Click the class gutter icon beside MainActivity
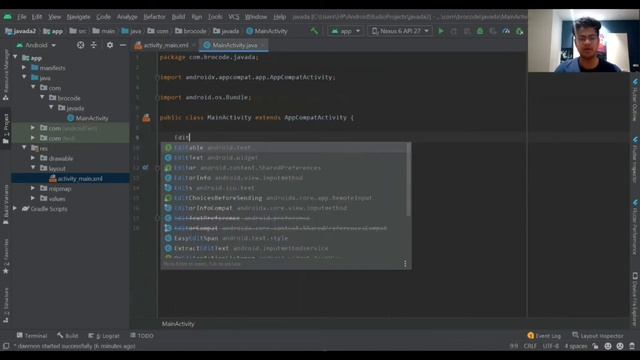The width and height of the screenshot is (640, 360). [146, 118]
